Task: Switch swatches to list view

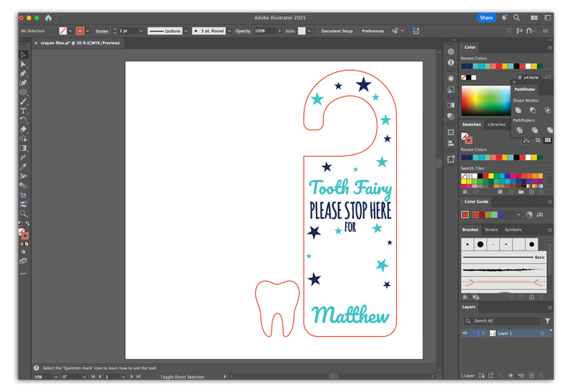Action: point(538,140)
